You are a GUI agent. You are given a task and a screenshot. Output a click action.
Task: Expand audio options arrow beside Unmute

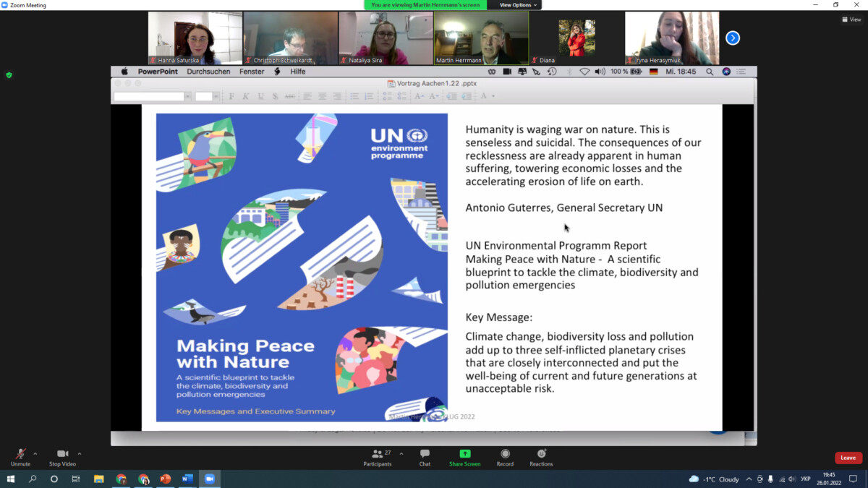[35, 454]
